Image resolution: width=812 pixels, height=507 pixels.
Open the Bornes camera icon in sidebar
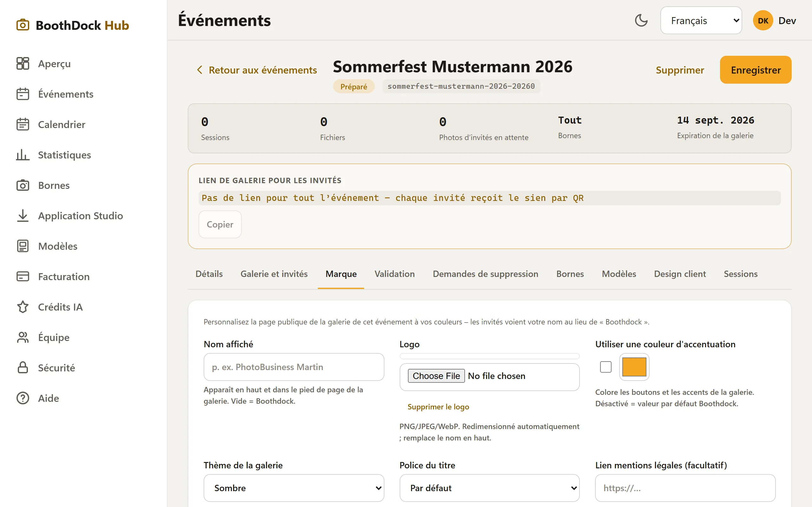coord(23,185)
